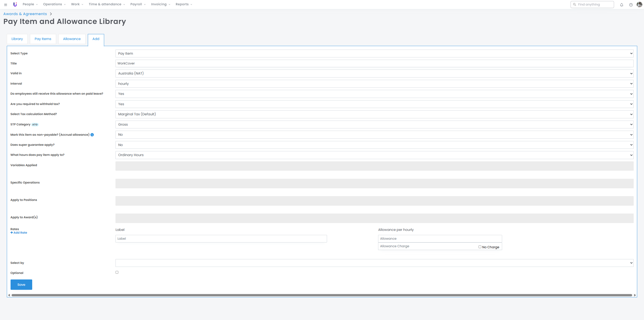The image size is (644, 320).
Task: Click the help question mark icon
Action: point(631,5)
